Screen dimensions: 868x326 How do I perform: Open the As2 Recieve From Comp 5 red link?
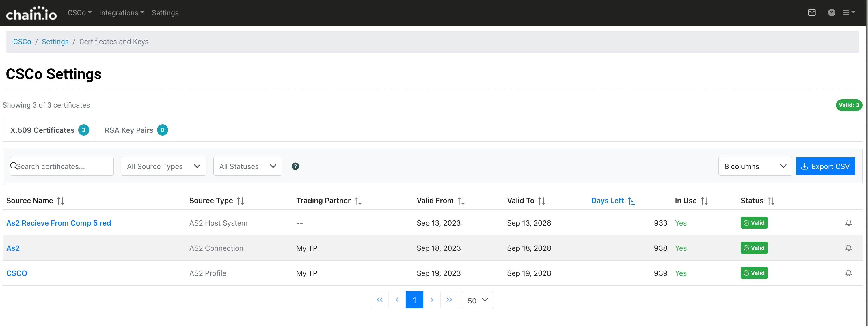(59, 223)
